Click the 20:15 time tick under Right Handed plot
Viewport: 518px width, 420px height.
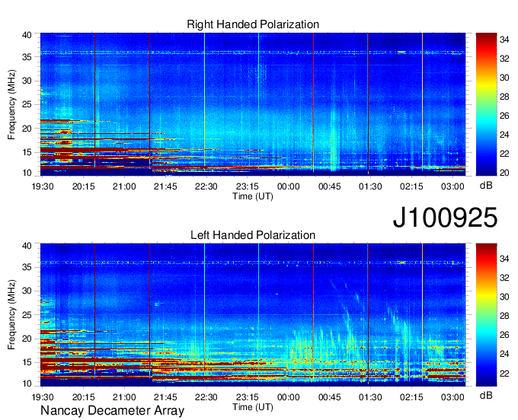coord(84,186)
